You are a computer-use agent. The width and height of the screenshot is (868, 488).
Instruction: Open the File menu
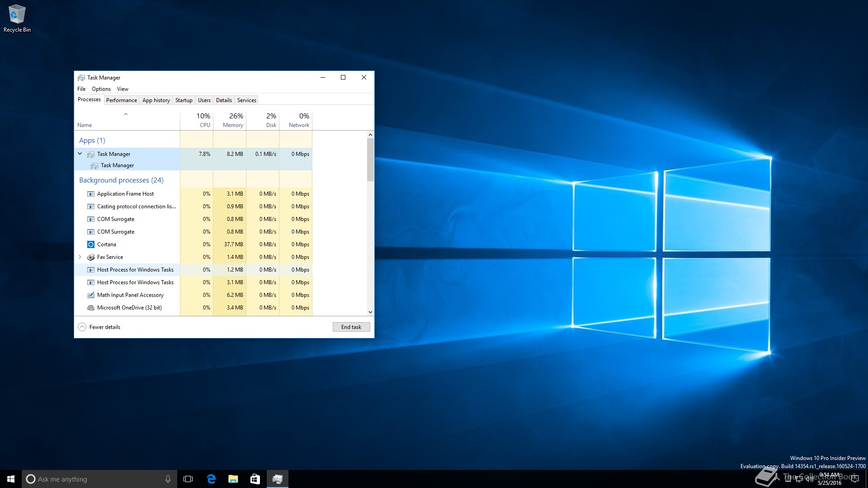[81, 89]
